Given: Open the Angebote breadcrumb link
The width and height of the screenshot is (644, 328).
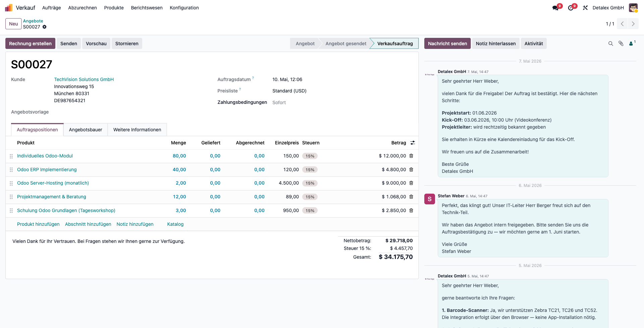Looking at the screenshot, I should coord(33,21).
